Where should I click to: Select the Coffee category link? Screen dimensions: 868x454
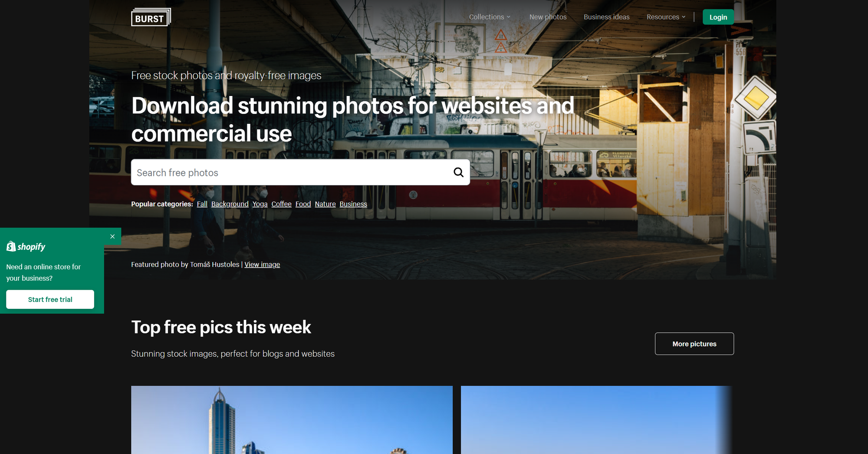tap(281, 204)
